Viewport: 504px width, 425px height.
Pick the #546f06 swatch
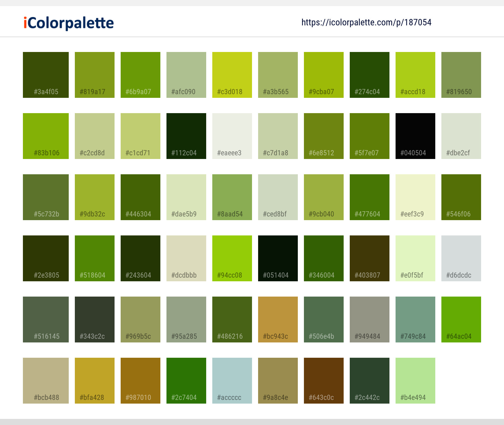tap(461, 197)
